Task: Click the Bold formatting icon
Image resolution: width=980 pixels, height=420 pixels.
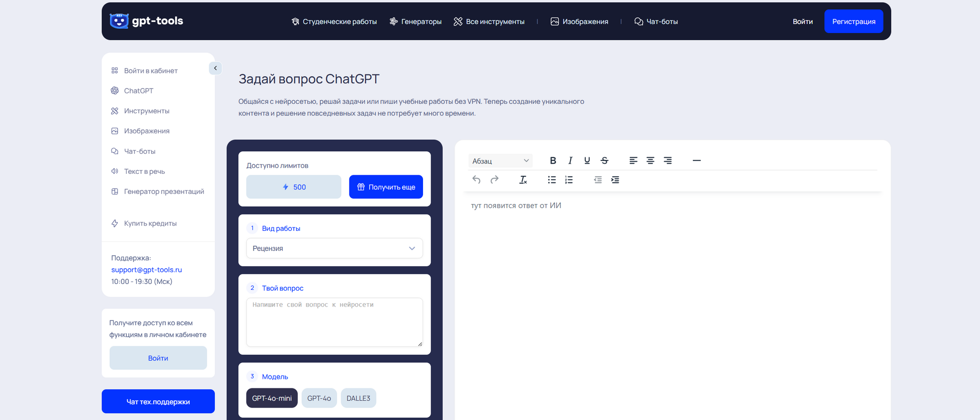Action: [x=553, y=161]
